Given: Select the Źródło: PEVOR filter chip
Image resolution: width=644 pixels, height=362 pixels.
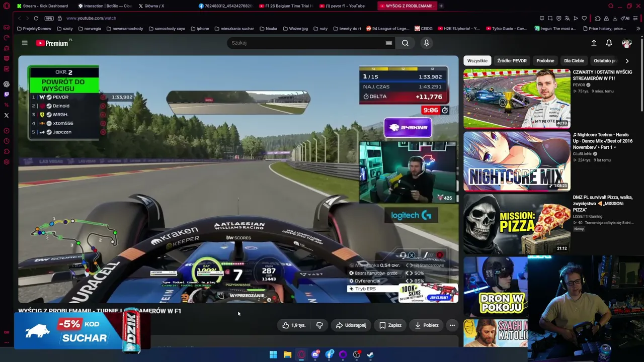Looking at the screenshot, I should pos(512,61).
